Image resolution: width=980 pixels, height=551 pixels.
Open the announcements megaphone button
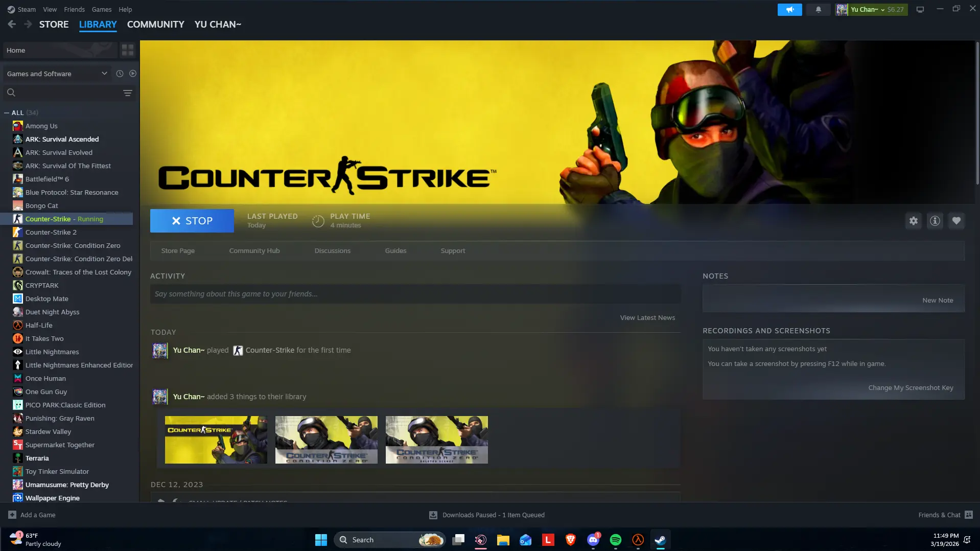tap(789, 9)
